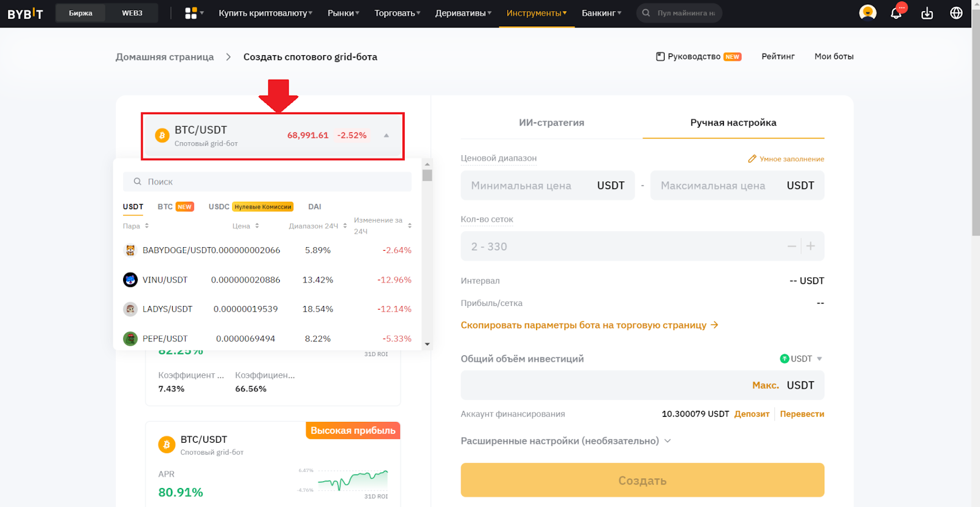Expand the Торговать menu
Image resolution: width=980 pixels, height=507 pixels.
click(x=398, y=13)
